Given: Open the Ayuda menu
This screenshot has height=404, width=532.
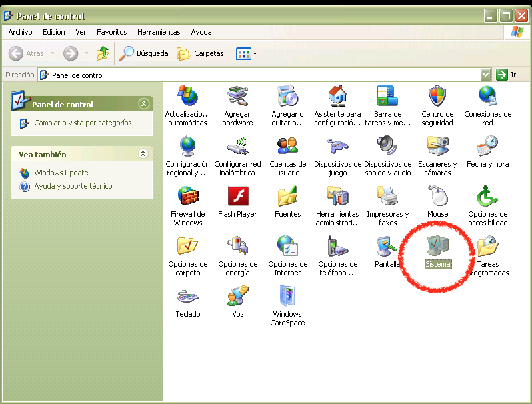Looking at the screenshot, I should 201,32.
